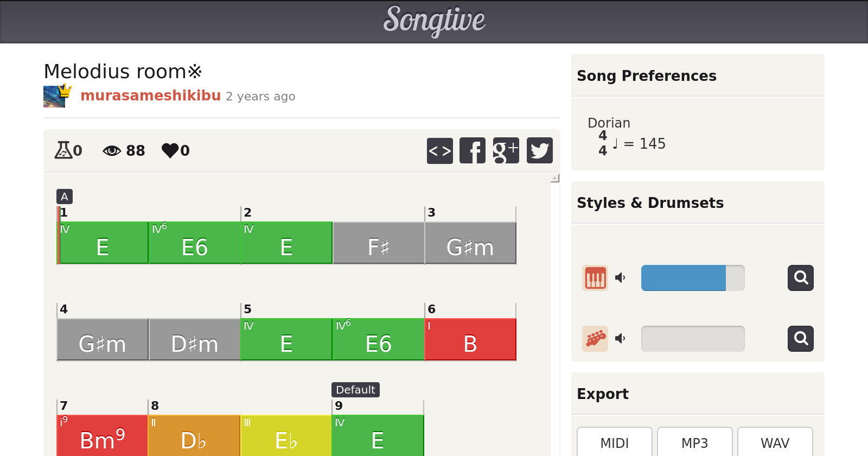Click the section A marker
The image size is (868, 456).
[64, 197]
